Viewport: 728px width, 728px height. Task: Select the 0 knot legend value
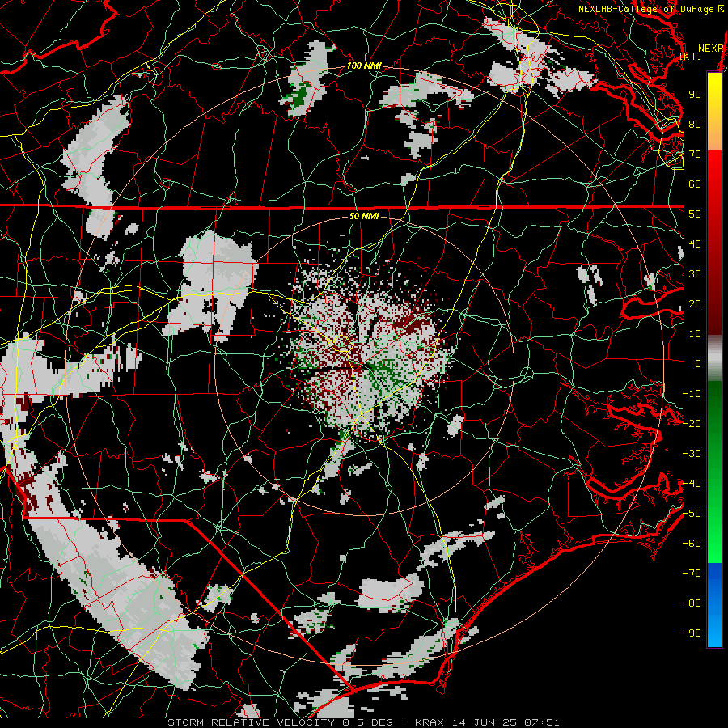[698, 363]
